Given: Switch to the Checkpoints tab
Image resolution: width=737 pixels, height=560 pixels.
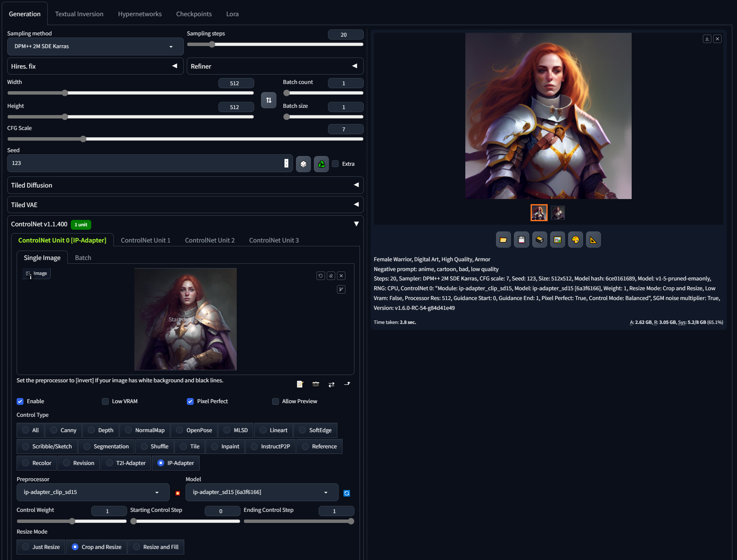Looking at the screenshot, I should point(194,14).
